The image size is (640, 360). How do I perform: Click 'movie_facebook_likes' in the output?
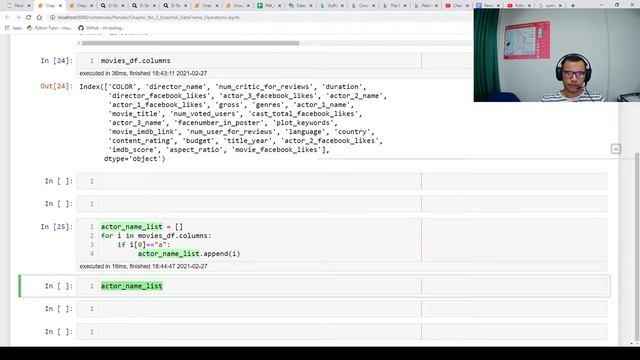pos(276,149)
